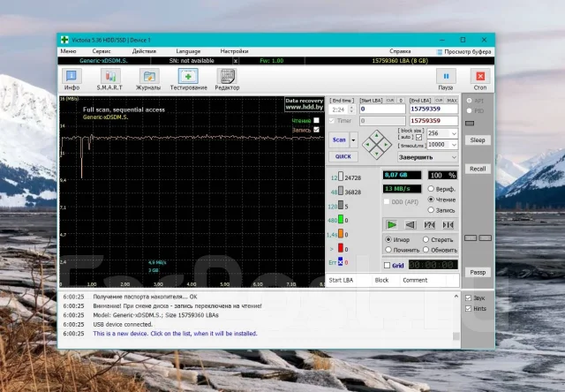The height and width of the screenshot is (392, 565).
Task: Enable the Grid checkbox
Action: (387, 266)
